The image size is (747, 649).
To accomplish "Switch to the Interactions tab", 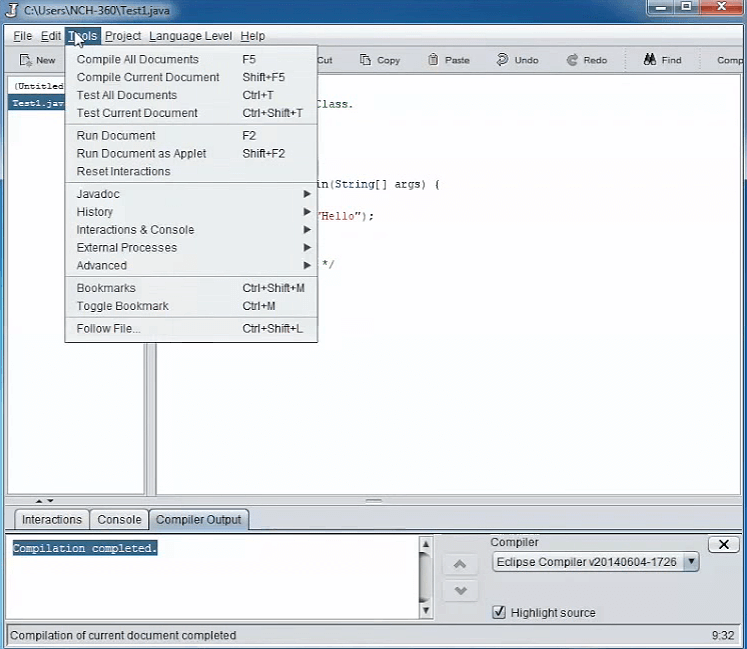I will click(x=51, y=519).
